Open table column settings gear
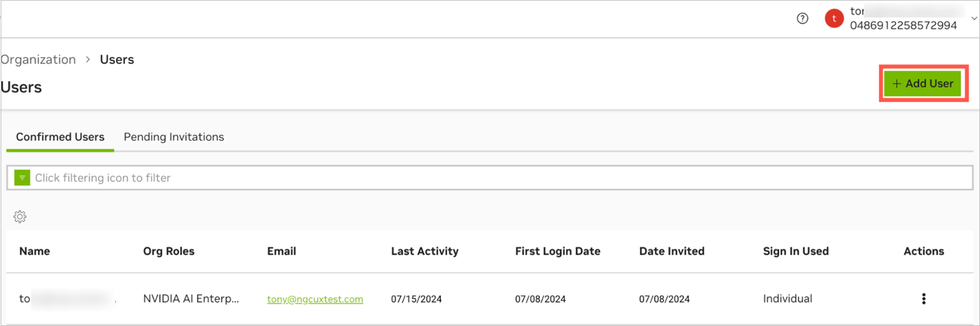Viewport: 980px width, 326px height. (x=20, y=217)
